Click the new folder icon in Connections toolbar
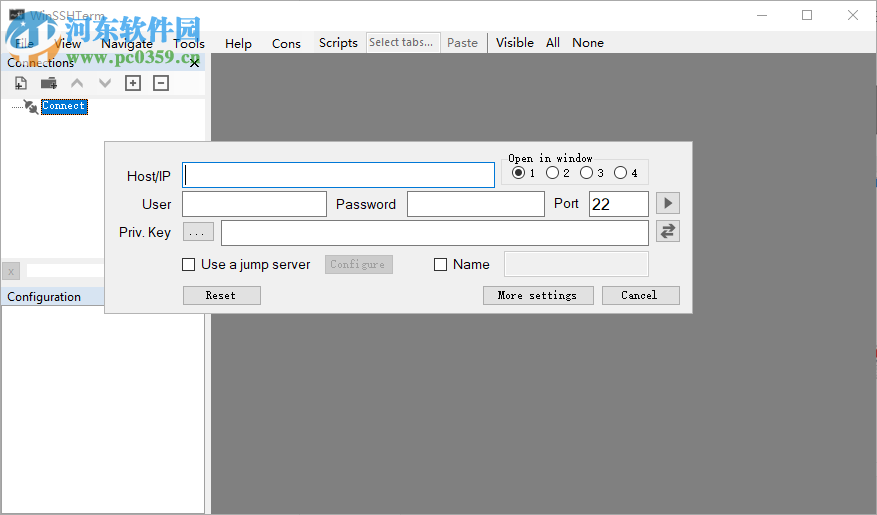 click(x=49, y=83)
